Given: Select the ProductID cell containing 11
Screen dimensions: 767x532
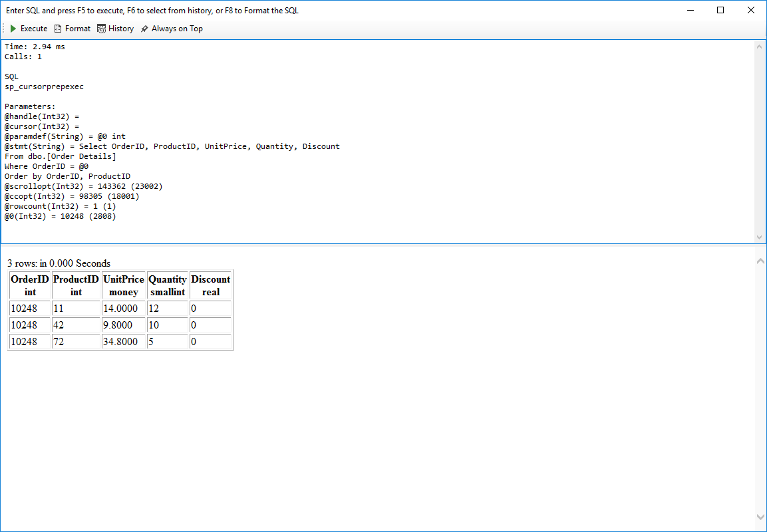Looking at the screenshot, I should [x=76, y=309].
